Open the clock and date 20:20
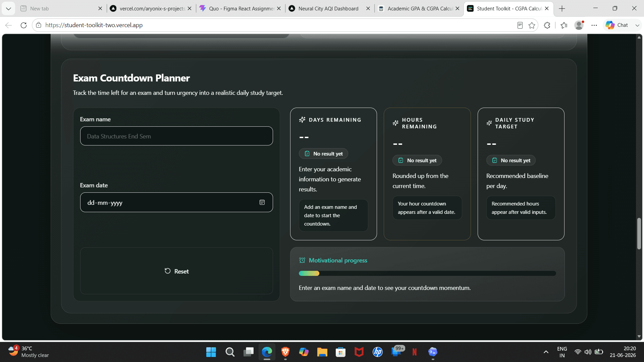 (623, 352)
